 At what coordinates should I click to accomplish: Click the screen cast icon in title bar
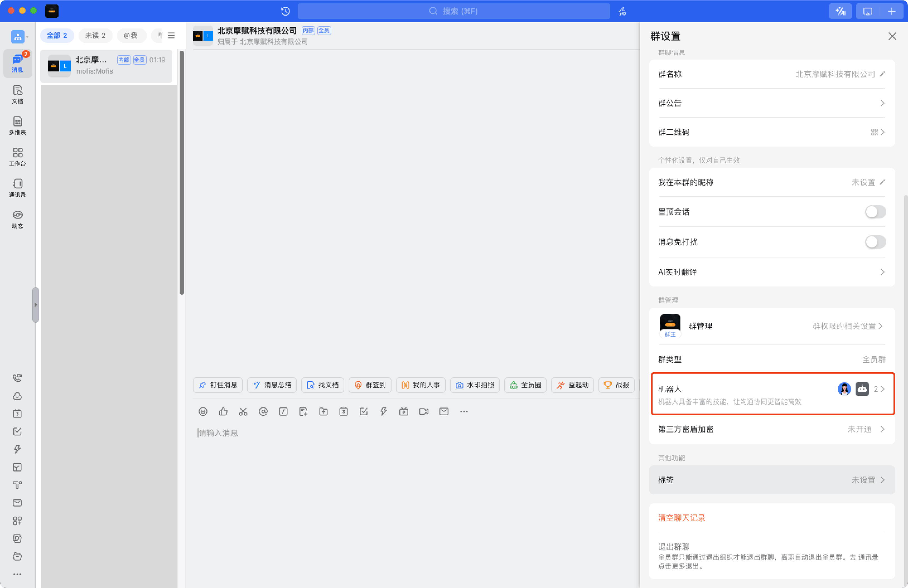point(868,11)
